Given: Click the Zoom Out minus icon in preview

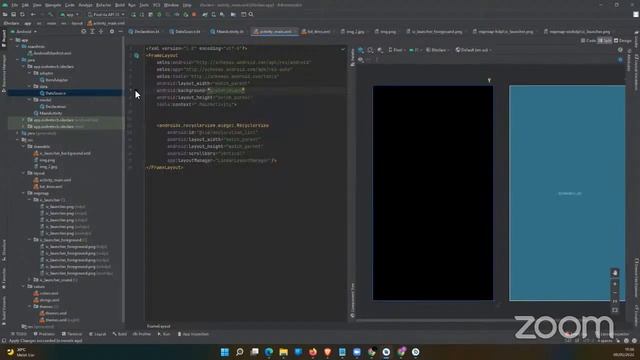Looking at the screenshot, I should tap(615, 293).
